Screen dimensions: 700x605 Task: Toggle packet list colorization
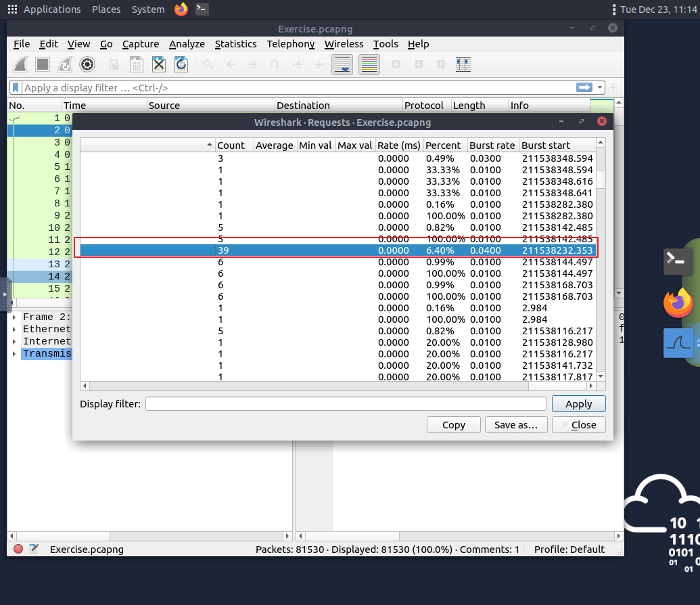[369, 65]
